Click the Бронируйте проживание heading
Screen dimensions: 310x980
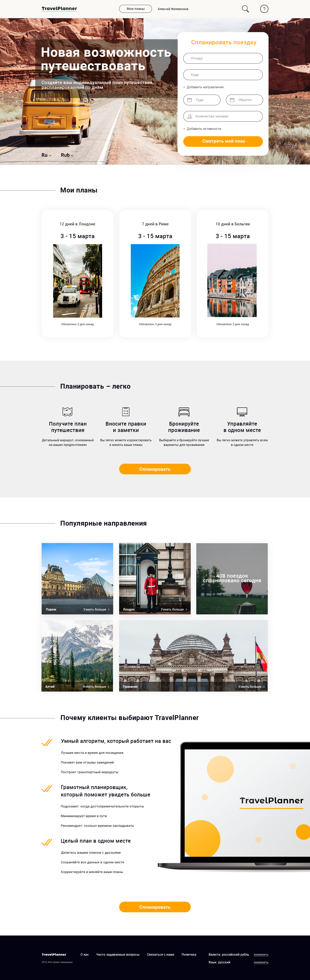pos(184,427)
